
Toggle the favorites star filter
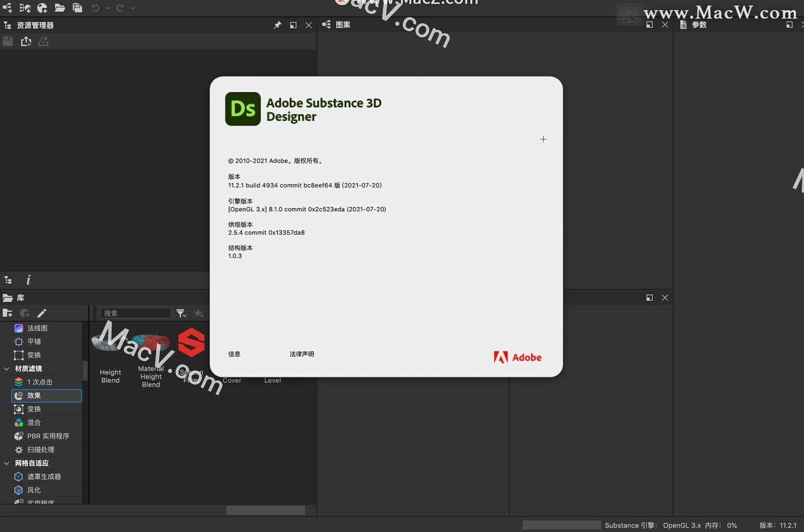[x=199, y=313]
